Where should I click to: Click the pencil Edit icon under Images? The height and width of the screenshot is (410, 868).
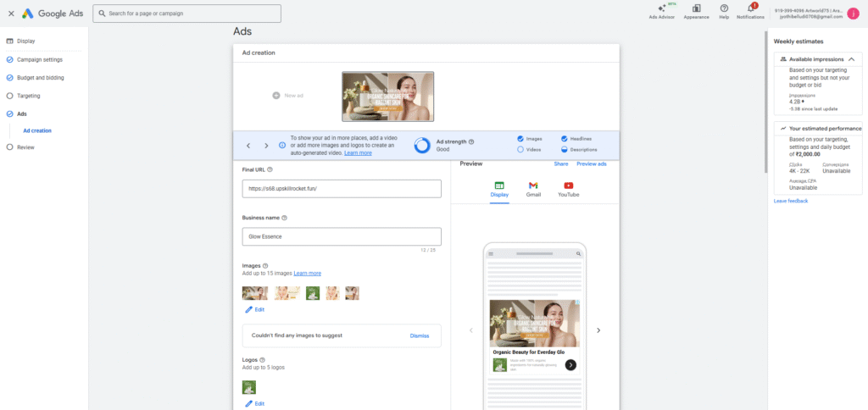[x=248, y=310]
